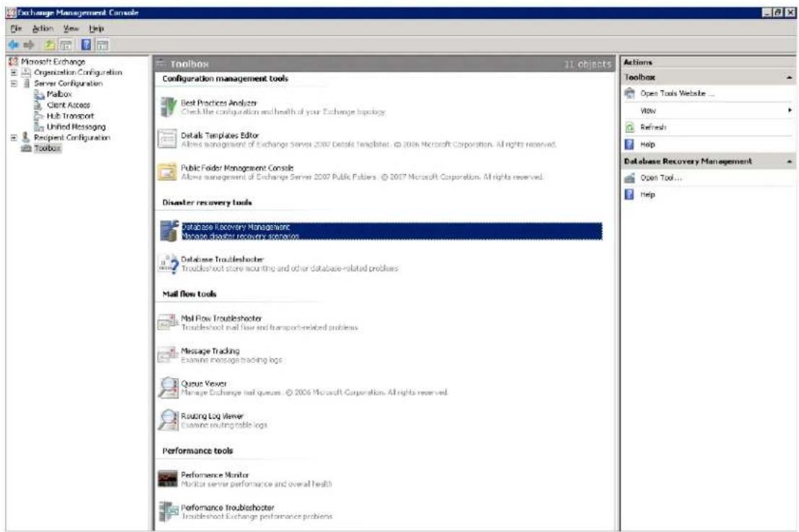Screen dimensions: 799x532
Task: Click Refresh action in Toolbox section
Action: point(653,127)
